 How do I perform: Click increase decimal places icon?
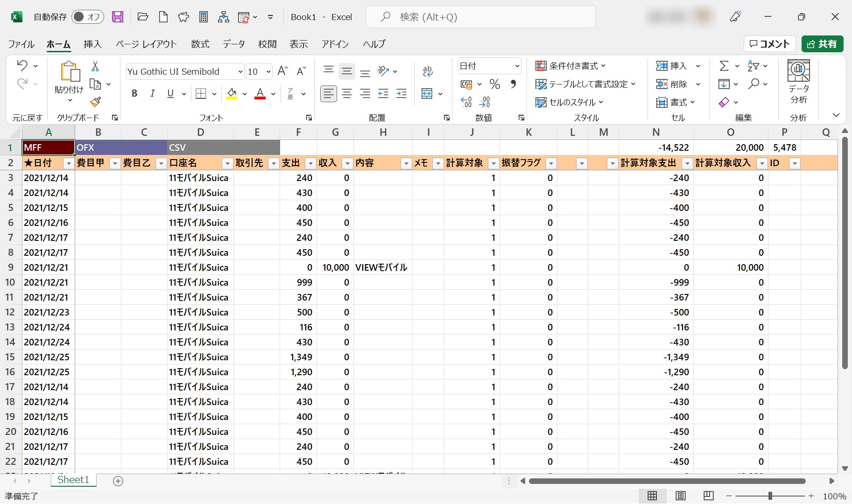click(466, 102)
